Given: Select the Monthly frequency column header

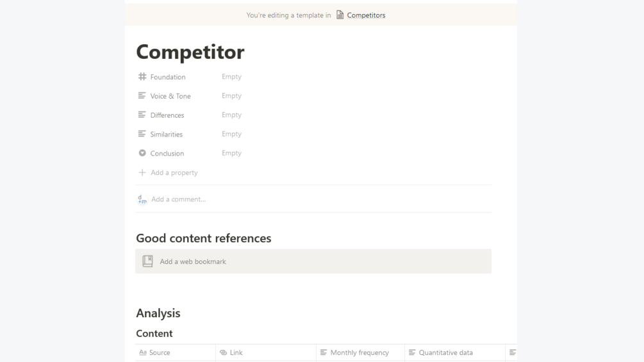Looking at the screenshot, I should pos(359,353).
